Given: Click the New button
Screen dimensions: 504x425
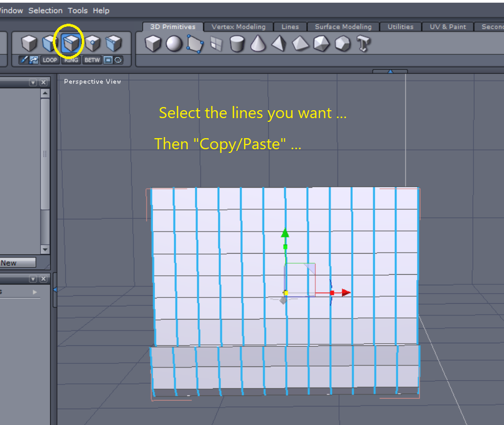Looking at the screenshot, I should coord(18,263).
